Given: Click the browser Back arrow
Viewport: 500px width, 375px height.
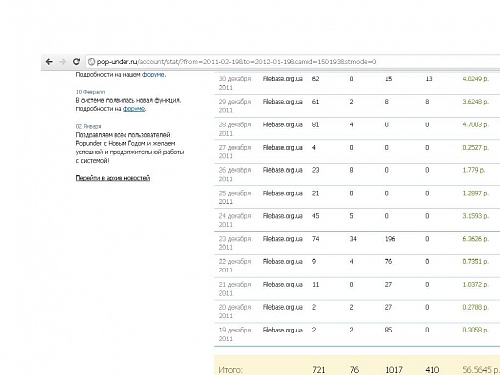Looking at the screenshot, I should click(x=49, y=62).
